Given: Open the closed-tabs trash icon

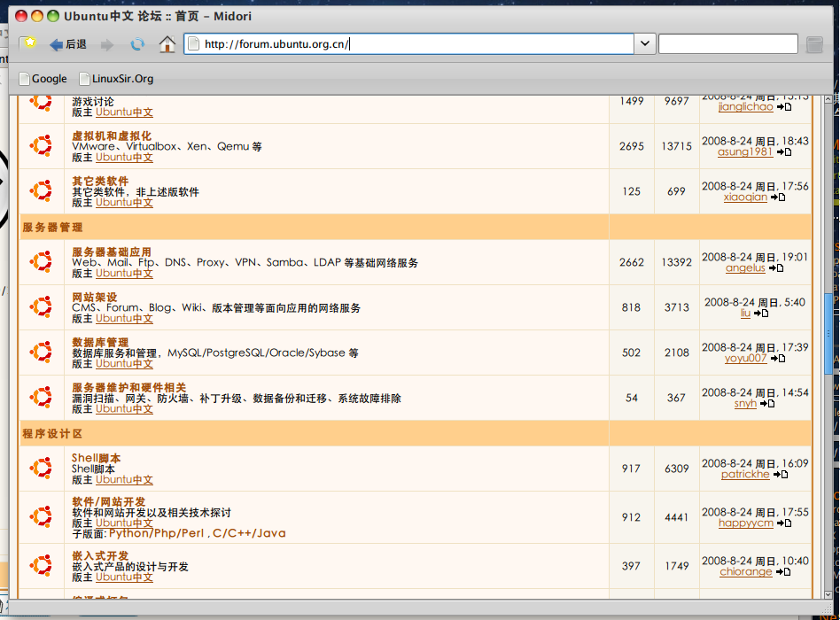Looking at the screenshot, I should [814, 44].
